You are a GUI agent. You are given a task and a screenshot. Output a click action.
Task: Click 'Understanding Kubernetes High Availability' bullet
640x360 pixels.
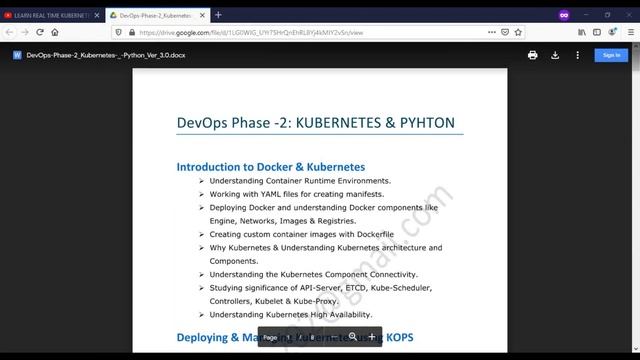click(291, 315)
